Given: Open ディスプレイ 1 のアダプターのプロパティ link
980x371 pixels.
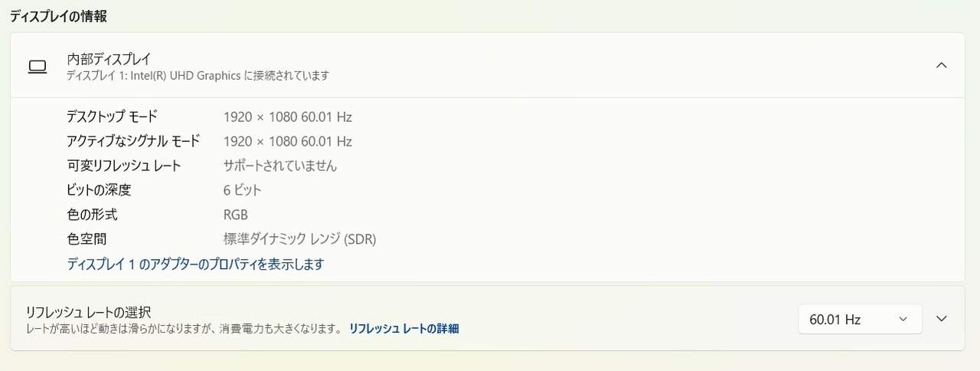Looking at the screenshot, I should point(195,264).
